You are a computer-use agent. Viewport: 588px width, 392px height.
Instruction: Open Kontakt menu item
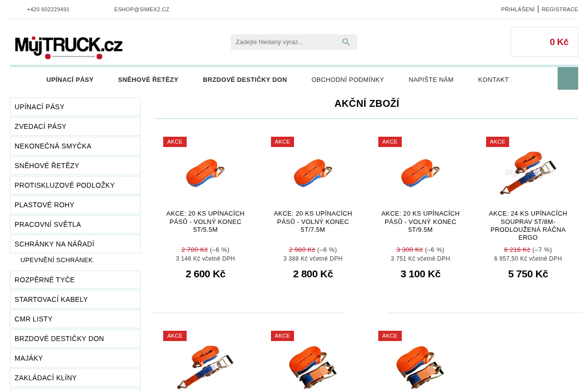(x=493, y=79)
